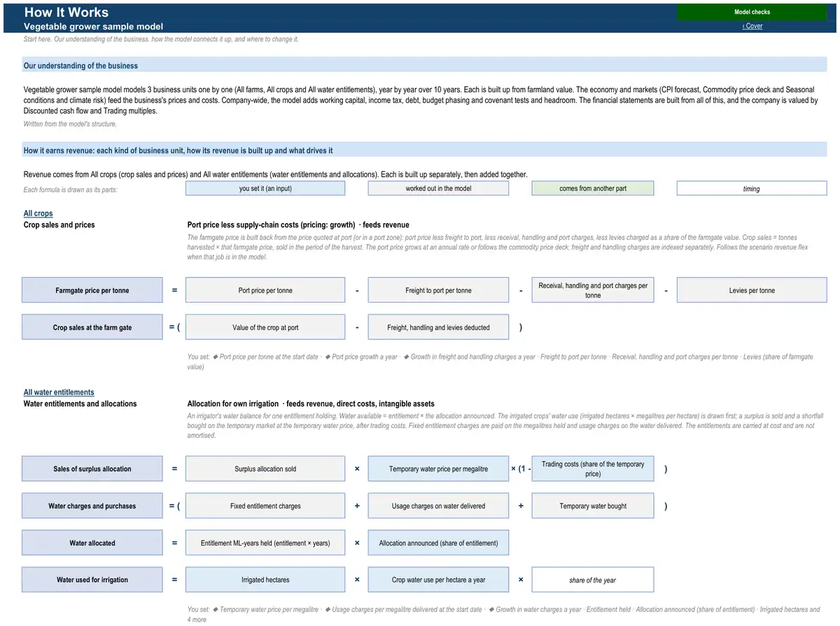
Task: Click the Levies per tonne box
Action: coord(752,290)
